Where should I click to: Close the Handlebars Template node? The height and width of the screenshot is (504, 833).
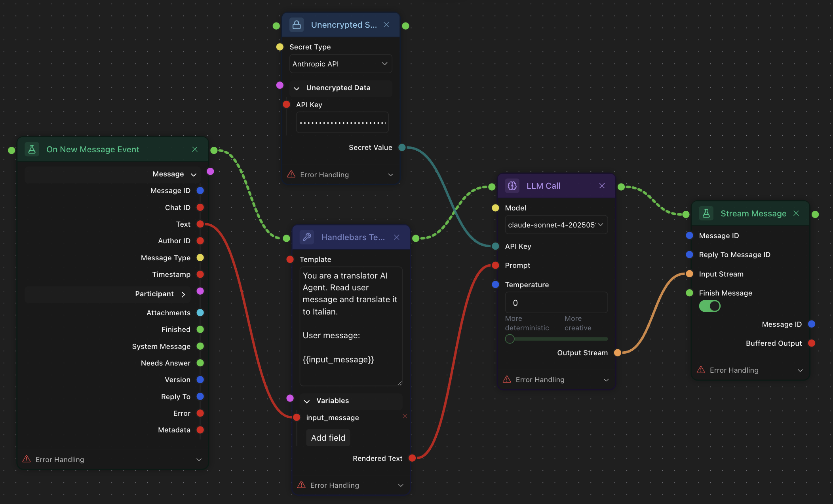(x=396, y=237)
